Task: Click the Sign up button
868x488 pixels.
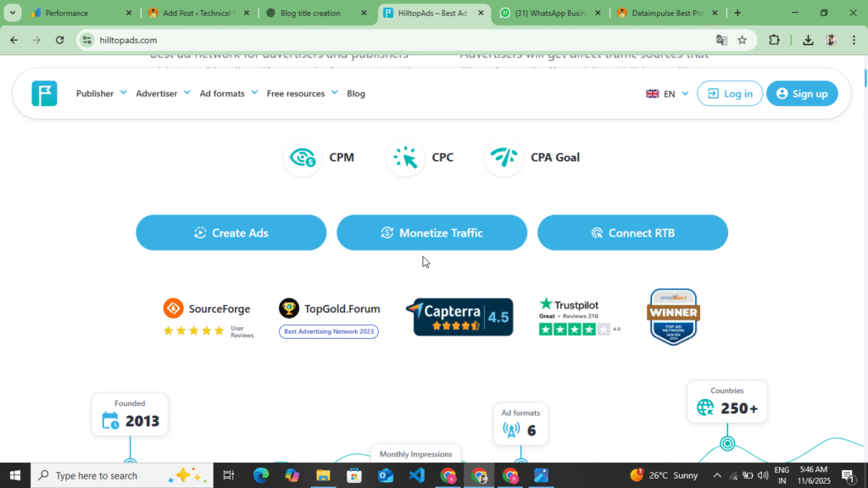Action: (802, 93)
